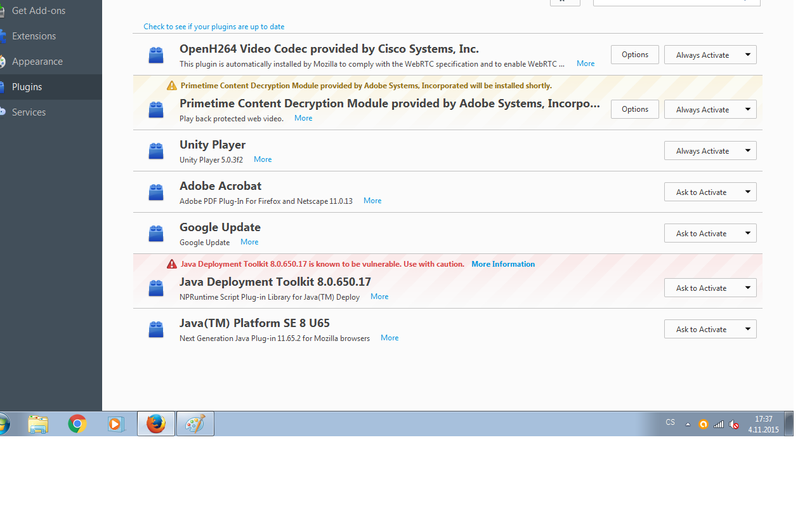This screenshot has width=812, height=508.
Task: Select the Unity Player plugin title
Action: pos(213,145)
